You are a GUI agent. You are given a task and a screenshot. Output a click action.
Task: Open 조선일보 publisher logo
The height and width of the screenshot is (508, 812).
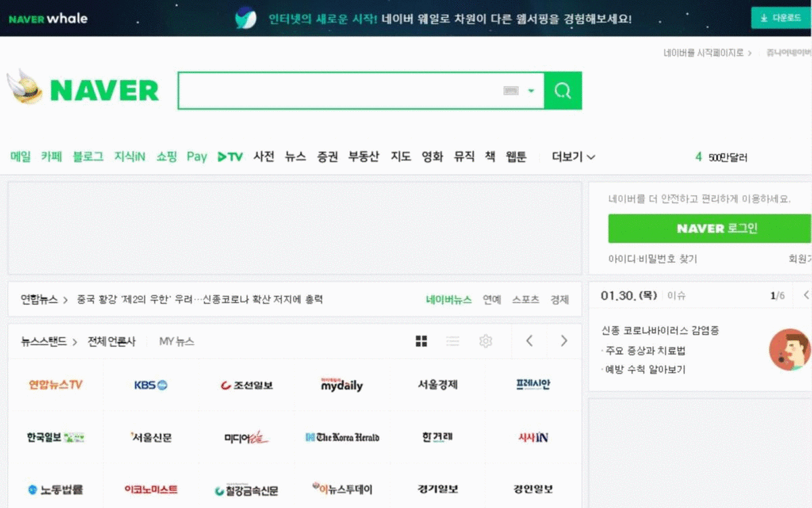click(x=246, y=385)
